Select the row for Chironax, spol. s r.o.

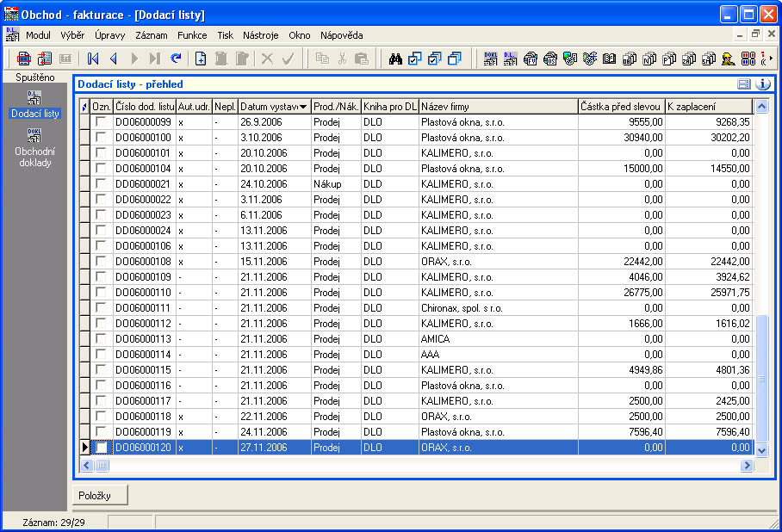coord(461,308)
